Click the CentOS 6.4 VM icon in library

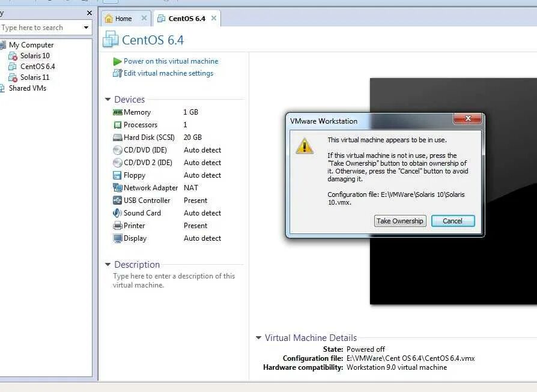click(x=13, y=67)
